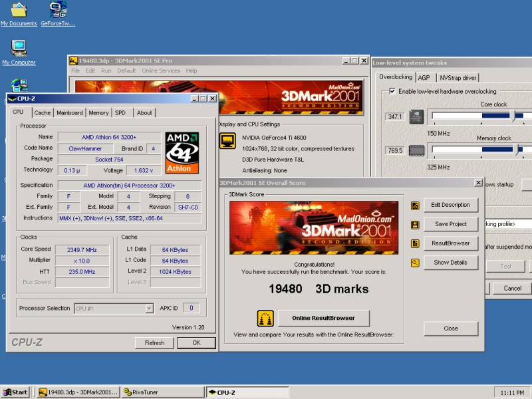Click the Voltage value 1.632 v
Image resolution: width=532 pixels, height=399 pixels.
pyautogui.click(x=143, y=170)
